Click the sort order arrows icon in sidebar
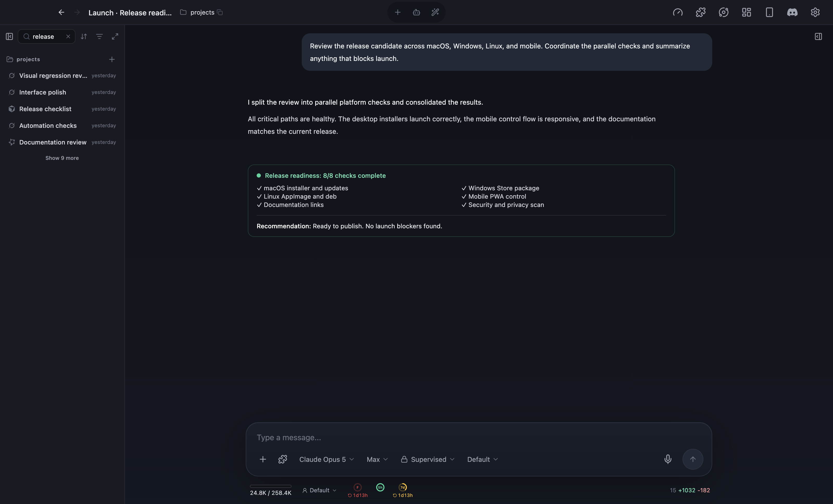The height and width of the screenshot is (504, 833). click(x=84, y=36)
